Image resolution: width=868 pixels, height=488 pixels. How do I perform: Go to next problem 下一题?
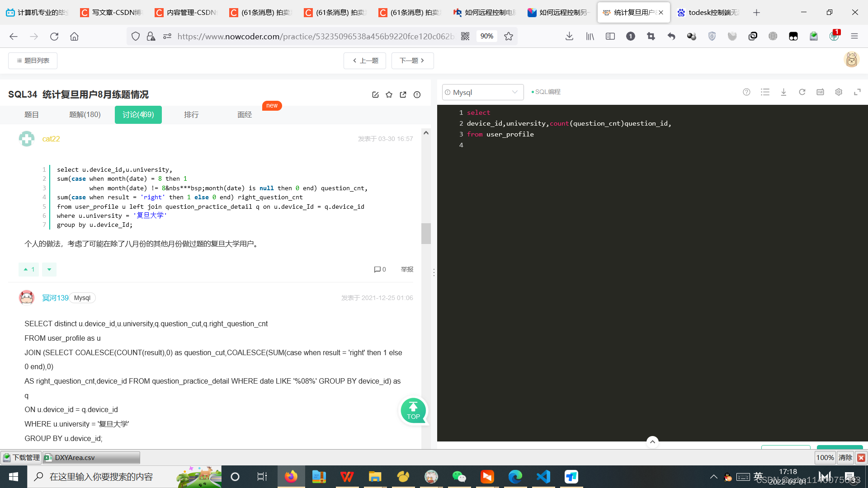tap(412, 61)
